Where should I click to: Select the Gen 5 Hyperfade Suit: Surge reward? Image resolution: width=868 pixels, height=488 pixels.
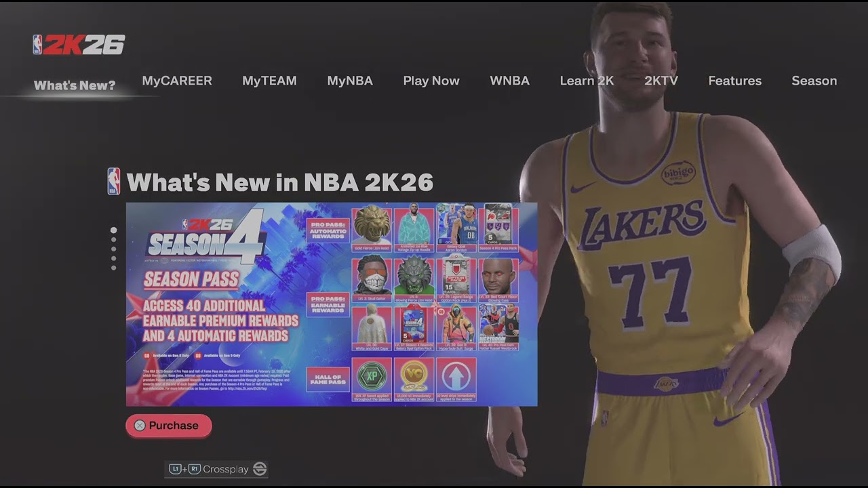(x=456, y=327)
